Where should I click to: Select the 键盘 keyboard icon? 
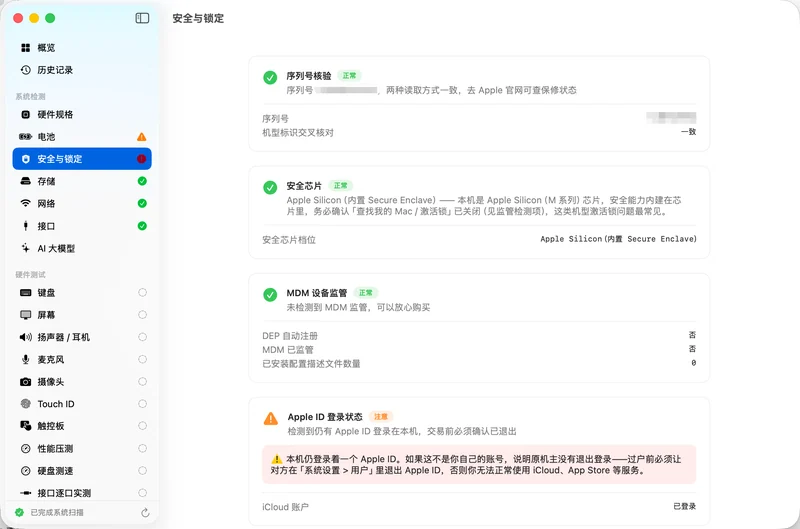[x=26, y=292]
